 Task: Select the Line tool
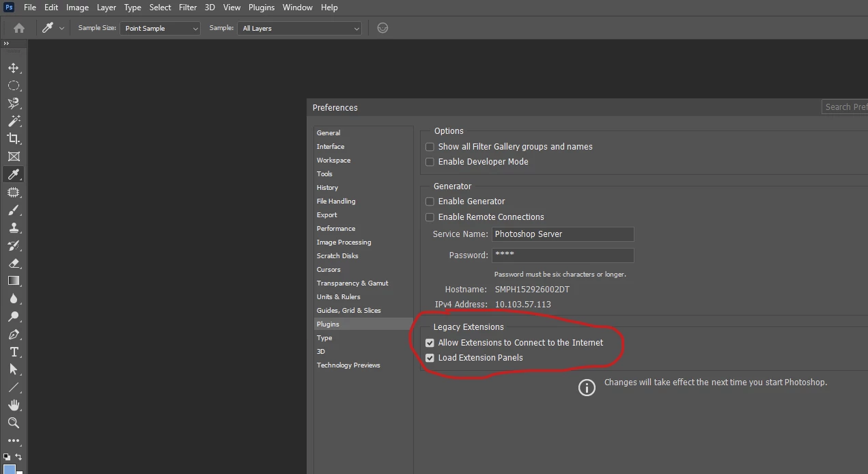13,387
